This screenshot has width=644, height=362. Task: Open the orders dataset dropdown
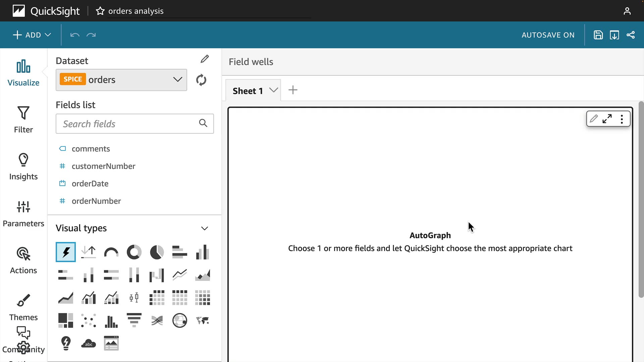pyautogui.click(x=121, y=80)
